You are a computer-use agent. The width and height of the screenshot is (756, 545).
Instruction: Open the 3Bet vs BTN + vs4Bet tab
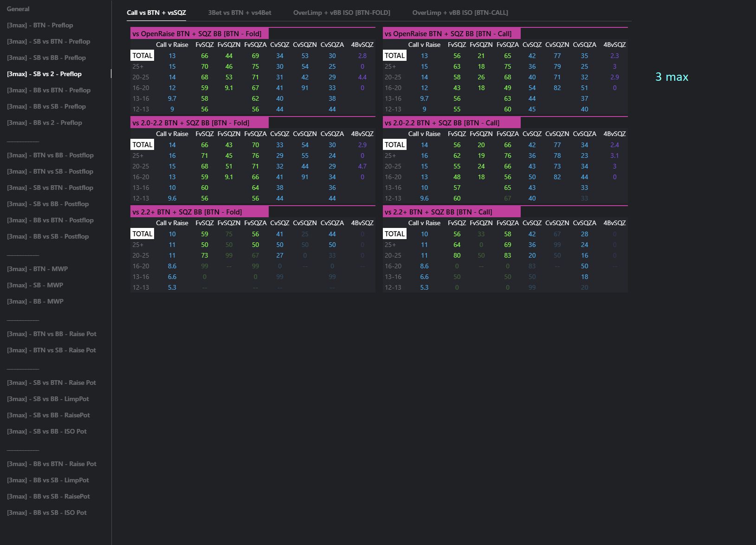(239, 13)
